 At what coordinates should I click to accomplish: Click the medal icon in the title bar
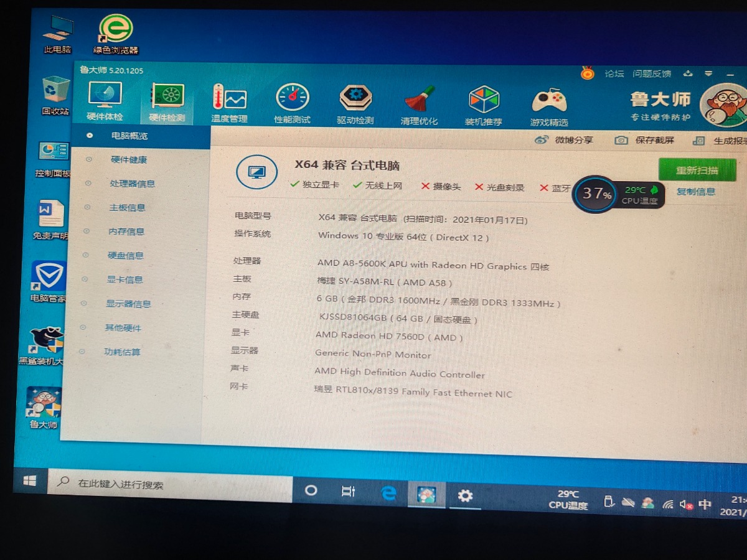pos(588,73)
